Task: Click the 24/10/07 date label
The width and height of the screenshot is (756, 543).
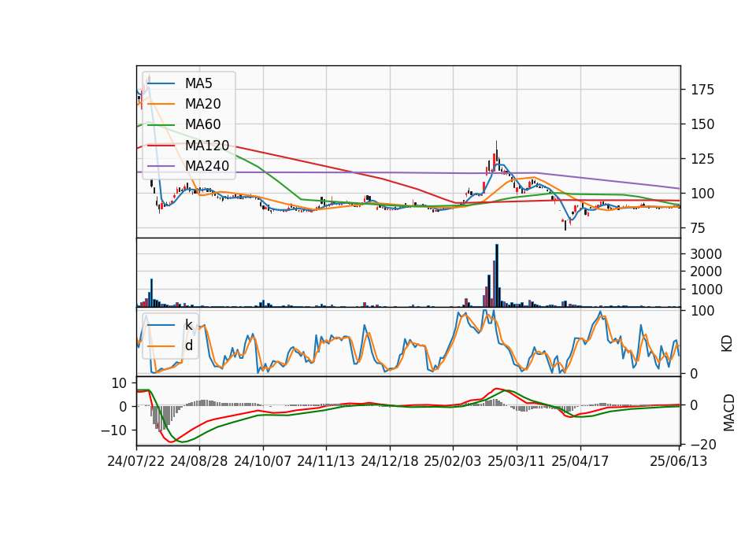Action: pyautogui.click(x=263, y=461)
